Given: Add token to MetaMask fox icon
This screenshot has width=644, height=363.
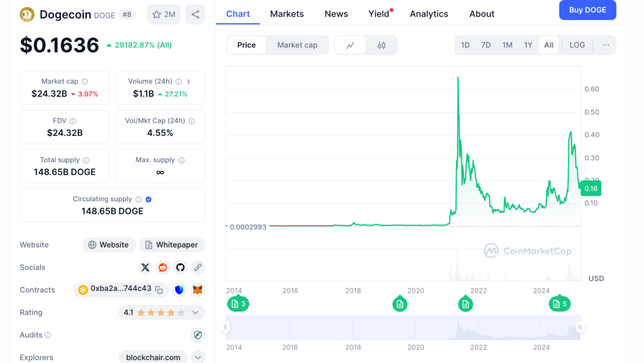Looking at the screenshot, I should click(x=198, y=290).
